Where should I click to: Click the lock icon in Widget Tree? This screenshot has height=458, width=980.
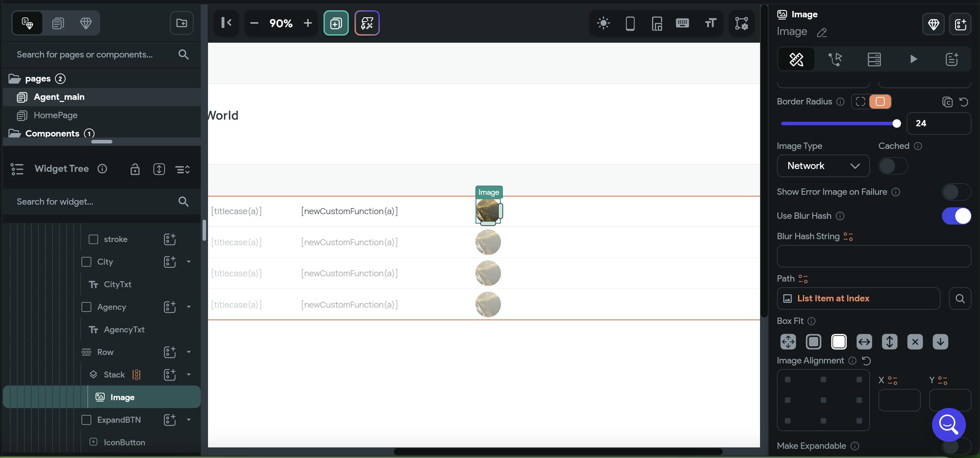(135, 169)
